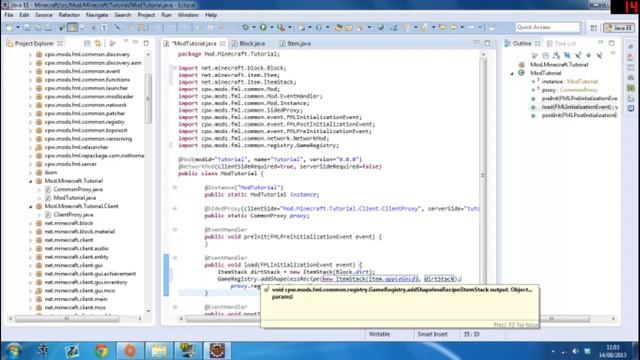Toggle Hide Non-Public Members in Outline
This screenshot has width=640, height=360.
click(x=589, y=56)
